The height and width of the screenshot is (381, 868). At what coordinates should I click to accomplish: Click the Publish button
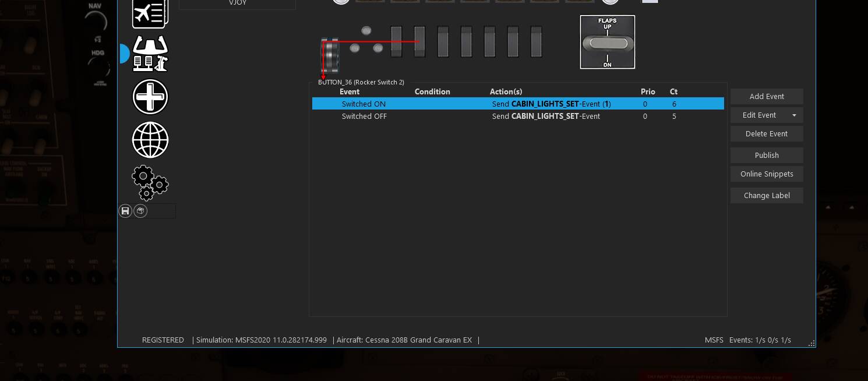[766, 156]
